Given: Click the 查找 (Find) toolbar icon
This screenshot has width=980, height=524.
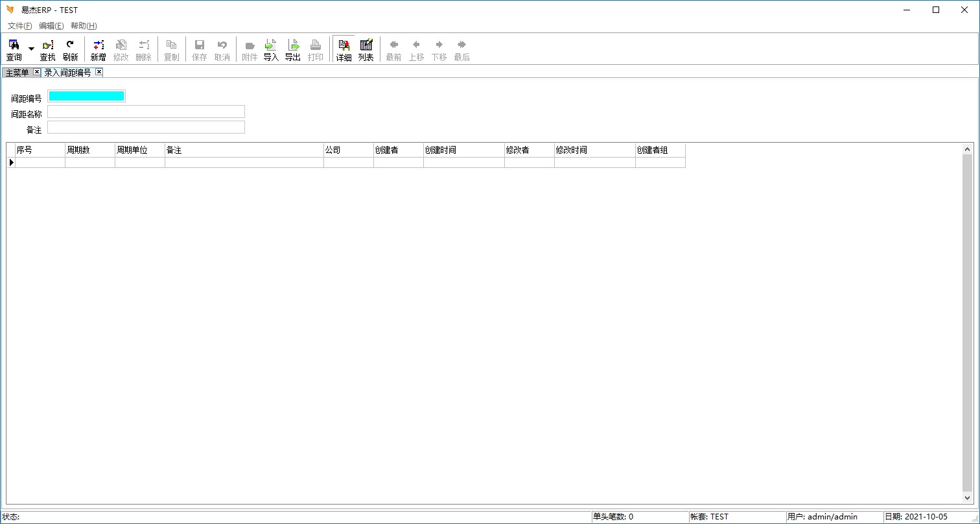Looking at the screenshot, I should pyautogui.click(x=48, y=49).
